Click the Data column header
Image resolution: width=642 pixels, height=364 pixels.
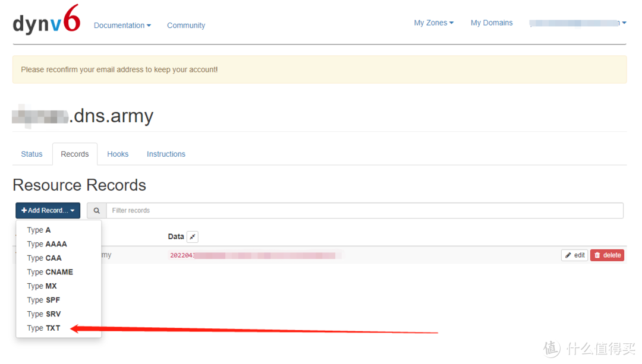point(176,237)
